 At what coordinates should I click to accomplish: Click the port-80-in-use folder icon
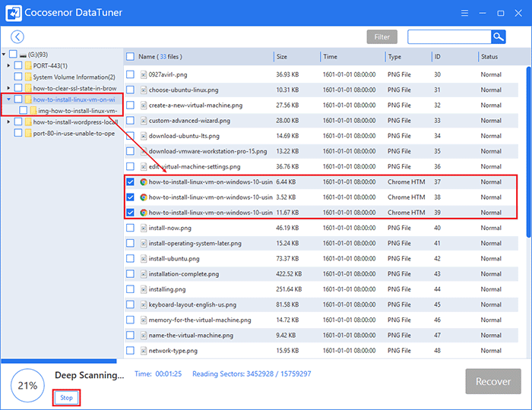[x=28, y=133]
